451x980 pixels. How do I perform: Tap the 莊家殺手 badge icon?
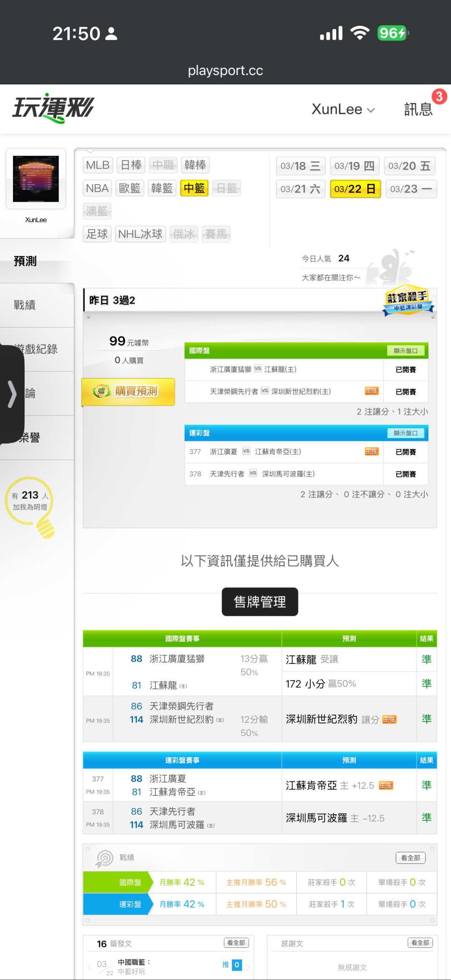pos(408,300)
